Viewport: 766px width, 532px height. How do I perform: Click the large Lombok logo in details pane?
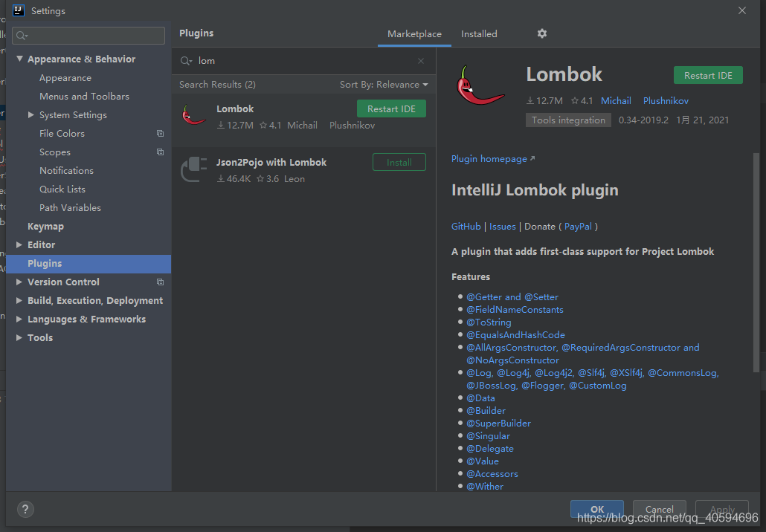click(x=480, y=85)
